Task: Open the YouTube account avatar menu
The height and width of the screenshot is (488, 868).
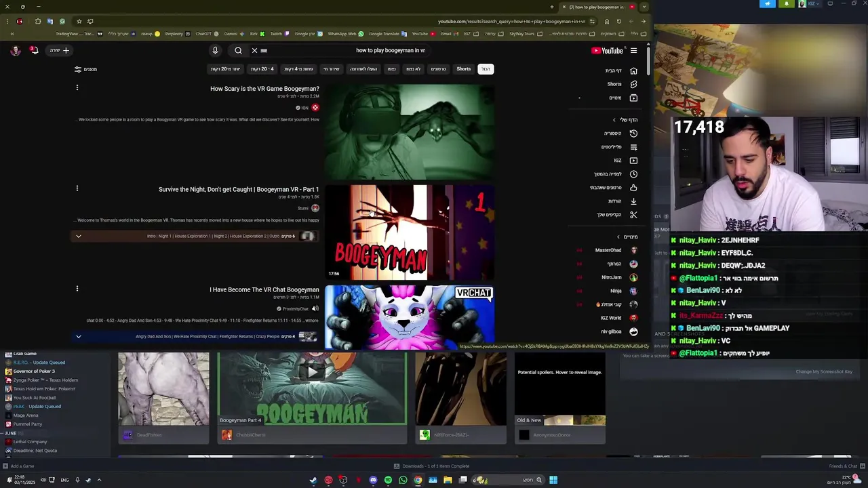Action: [16, 50]
